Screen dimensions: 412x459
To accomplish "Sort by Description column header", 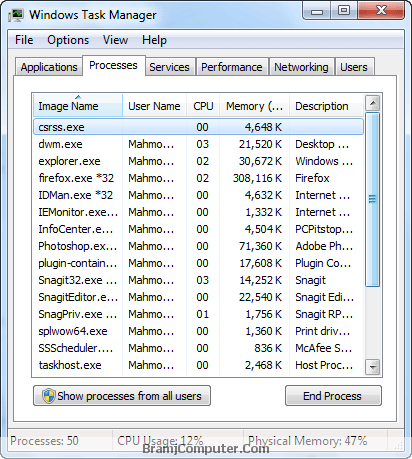I will point(326,106).
